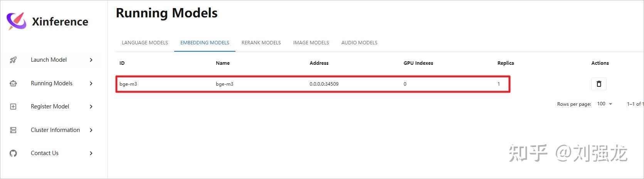Expand the Register Model chevron
Screen dimensions: 644x179
[x=91, y=106]
